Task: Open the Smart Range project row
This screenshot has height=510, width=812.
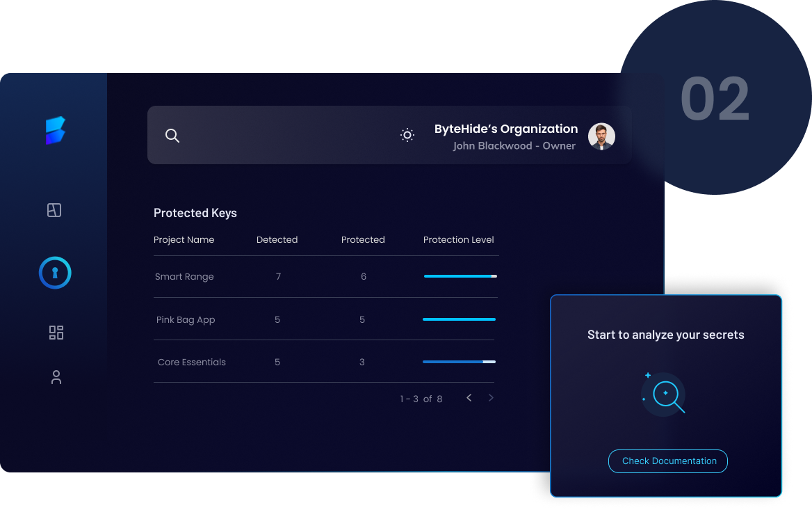Action: [184, 277]
